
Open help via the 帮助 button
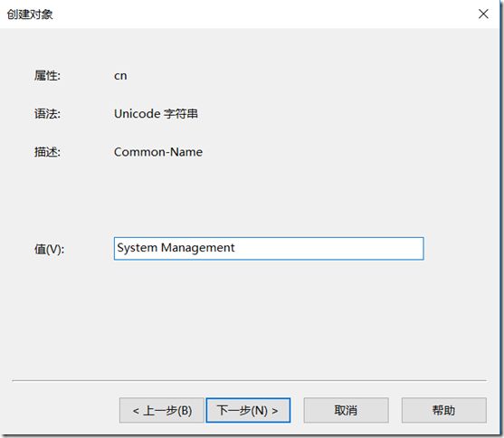444,410
